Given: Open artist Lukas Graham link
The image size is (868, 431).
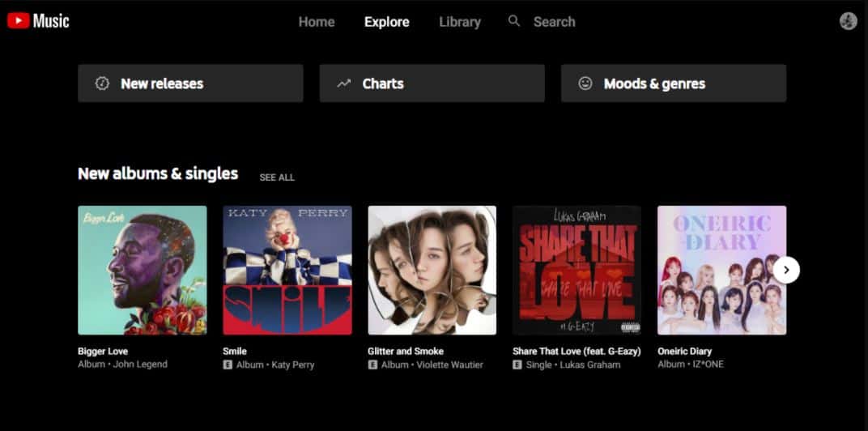Looking at the screenshot, I should (x=590, y=365).
